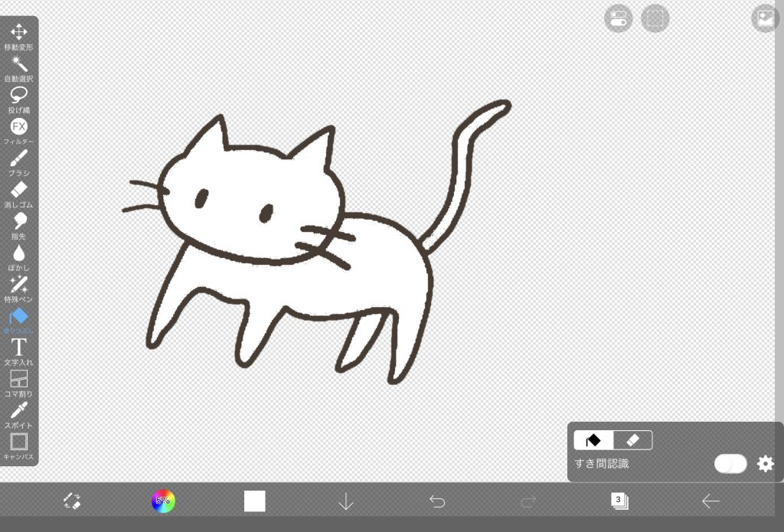Toggle the すき間認識 gap recognition switch
The width and height of the screenshot is (784, 532).
click(x=730, y=463)
